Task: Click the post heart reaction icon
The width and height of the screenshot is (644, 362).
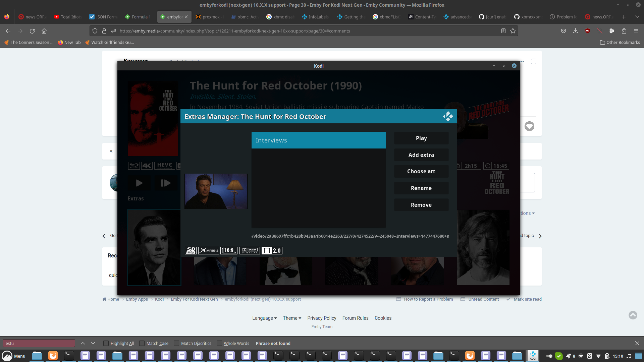Action: pyautogui.click(x=529, y=126)
